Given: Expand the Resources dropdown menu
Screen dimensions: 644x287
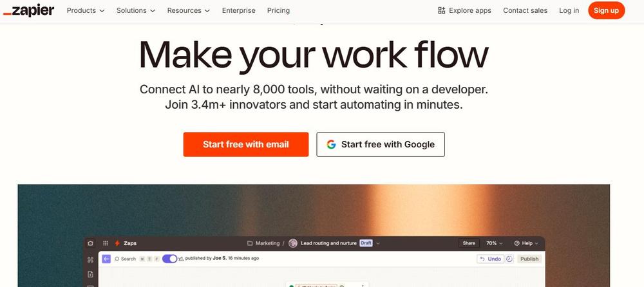Looking at the screenshot, I should point(189,10).
